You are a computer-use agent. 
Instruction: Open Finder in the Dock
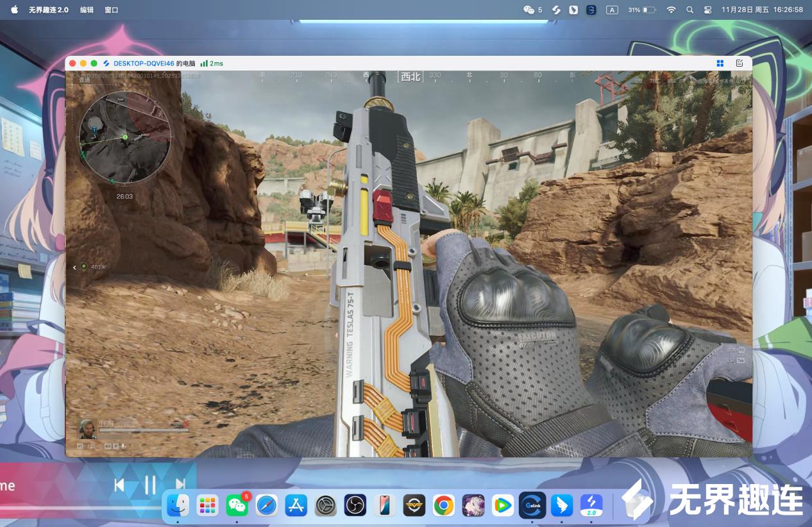tap(178, 505)
